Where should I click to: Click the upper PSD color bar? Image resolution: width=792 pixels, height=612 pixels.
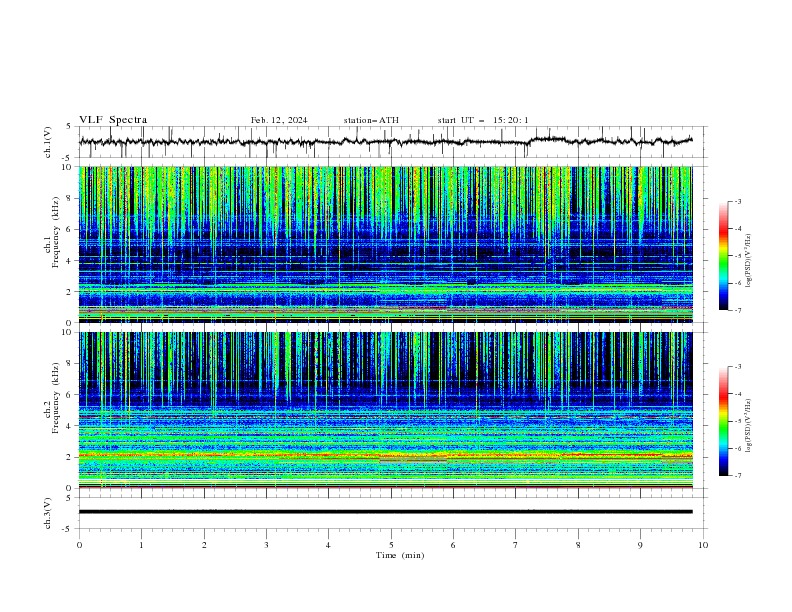(x=723, y=256)
